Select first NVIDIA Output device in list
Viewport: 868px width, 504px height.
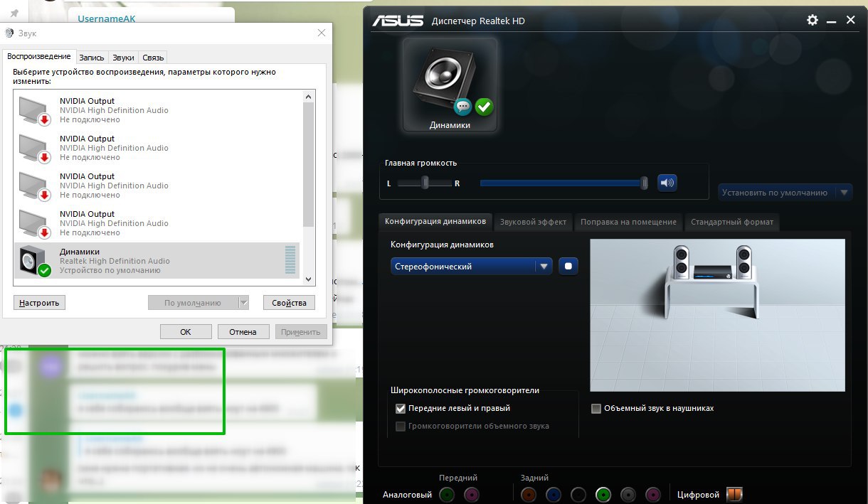157,110
